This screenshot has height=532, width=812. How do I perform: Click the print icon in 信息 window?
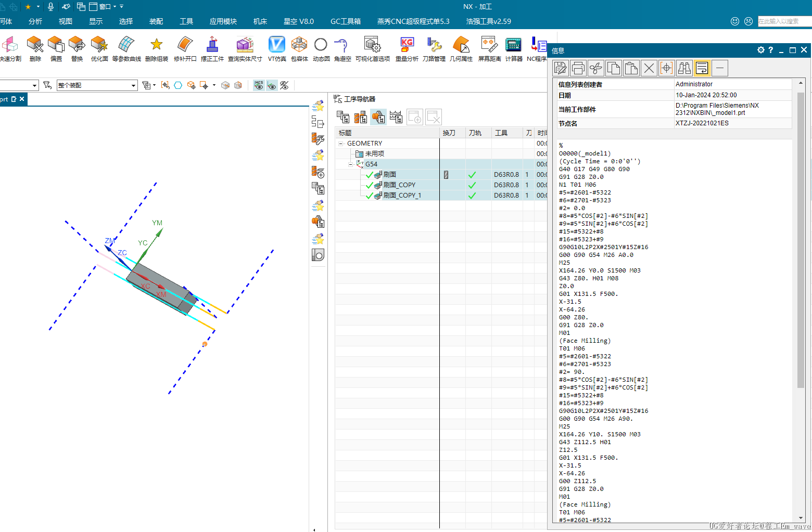tap(578, 68)
